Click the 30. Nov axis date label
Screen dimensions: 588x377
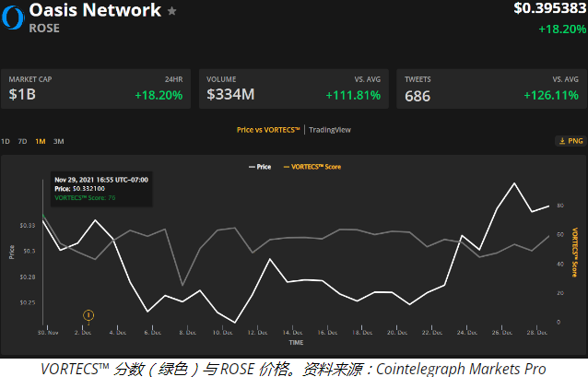48,333
